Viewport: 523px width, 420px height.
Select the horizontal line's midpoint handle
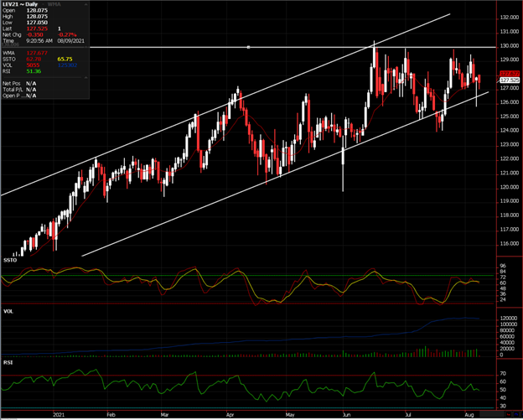click(249, 47)
